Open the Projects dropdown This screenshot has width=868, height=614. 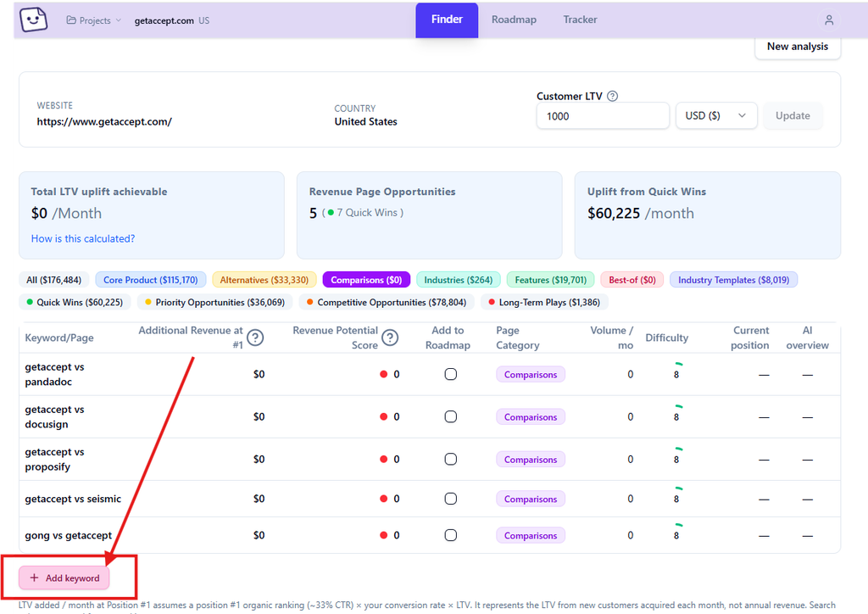point(93,20)
